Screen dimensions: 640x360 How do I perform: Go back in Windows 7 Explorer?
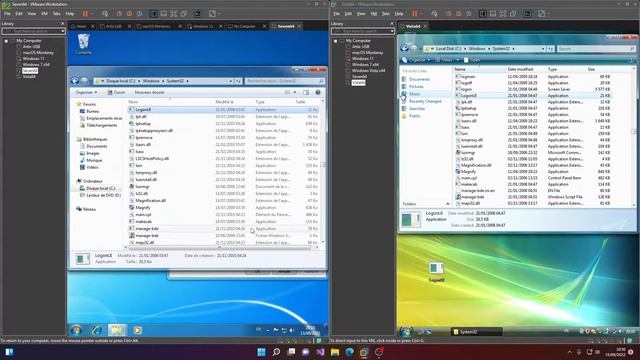click(75, 81)
